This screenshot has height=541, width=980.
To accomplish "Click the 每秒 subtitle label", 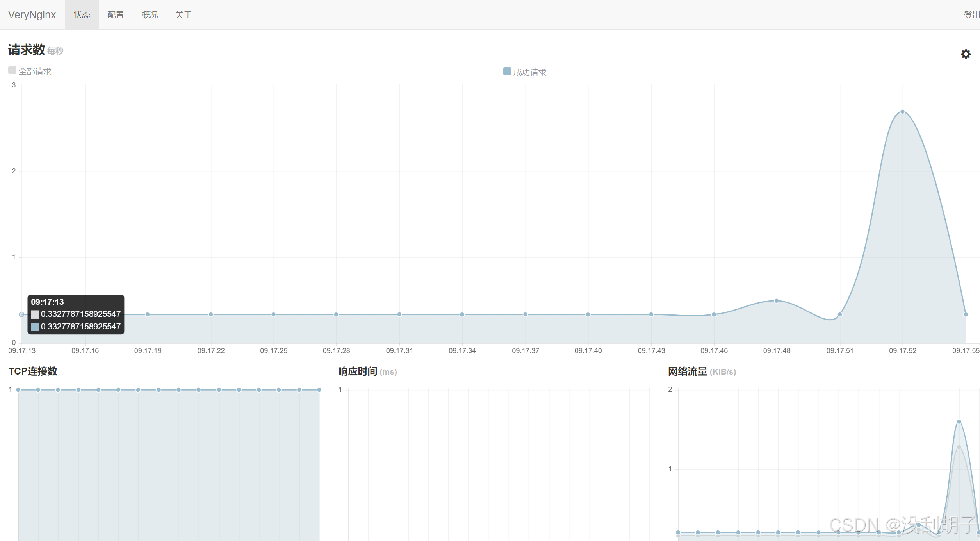I will 55,51.
